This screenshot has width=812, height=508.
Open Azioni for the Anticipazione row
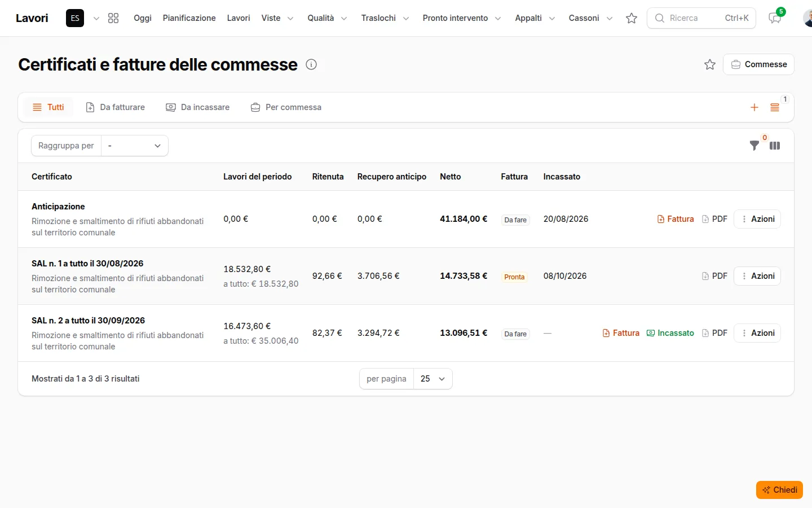point(757,219)
